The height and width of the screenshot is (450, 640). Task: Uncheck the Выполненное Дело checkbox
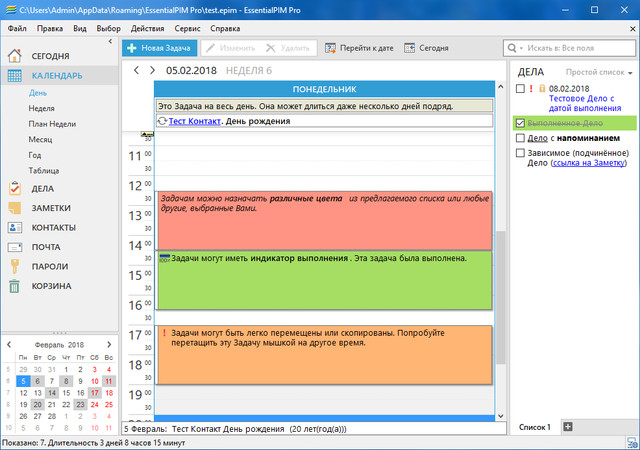click(519, 123)
